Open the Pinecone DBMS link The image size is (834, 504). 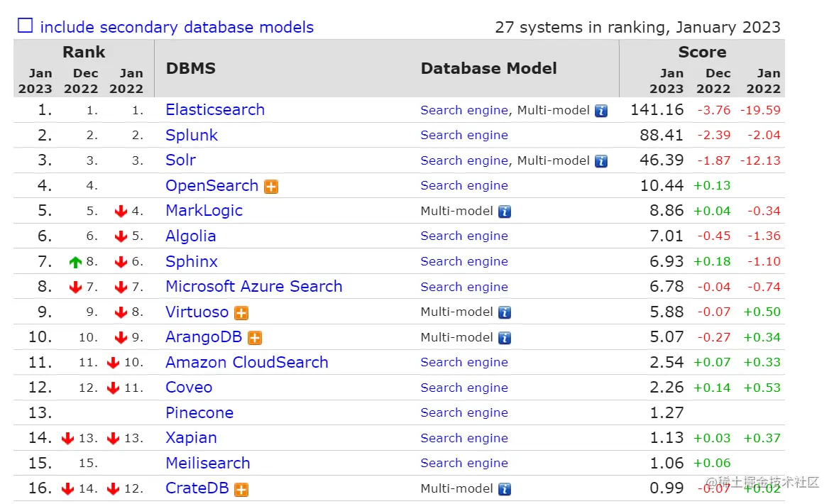tap(199, 413)
